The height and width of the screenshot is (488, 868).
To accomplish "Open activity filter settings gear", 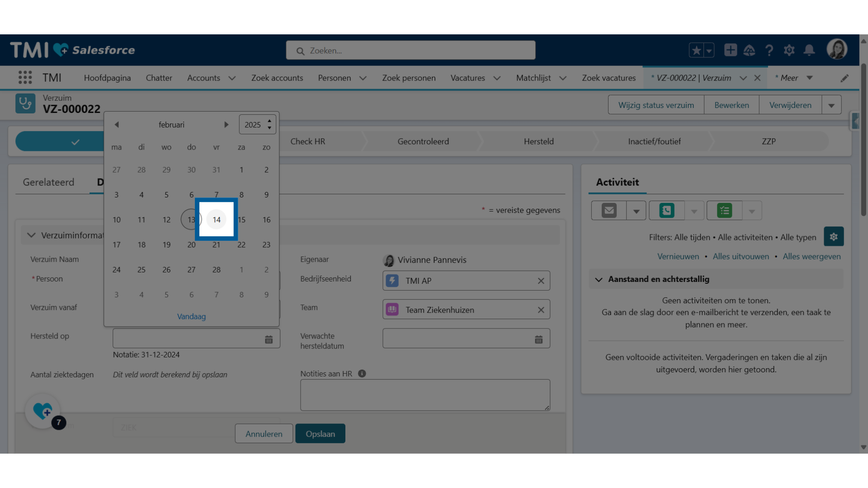I will pyautogui.click(x=833, y=237).
